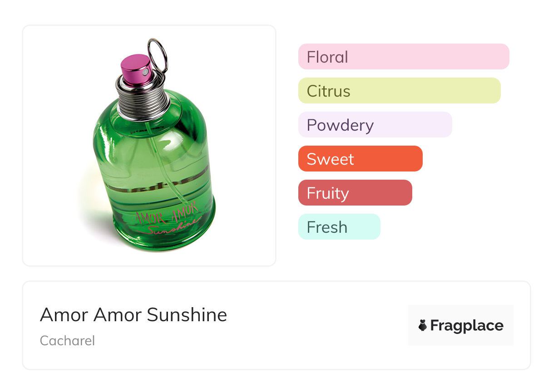Click the silver coiled neck of the bottle
553x392 pixels.
[143, 98]
